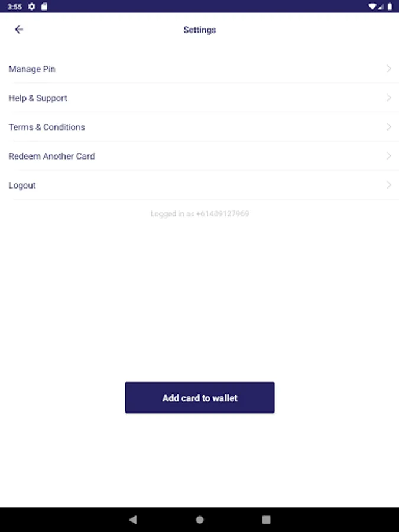This screenshot has width=399, height=532.
Task: Tap the Logout option
Action: point(22,185)
